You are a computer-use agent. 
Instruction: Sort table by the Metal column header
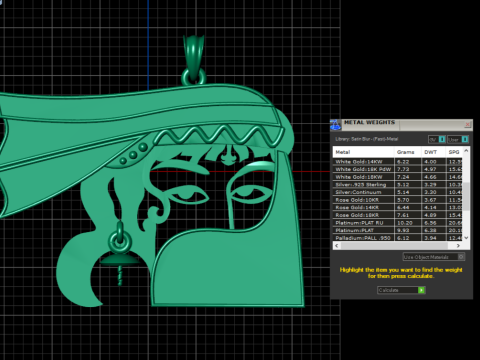point(363,152)
